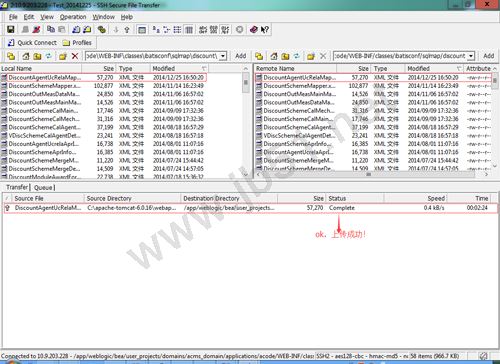Refresh the local pane file list
The width and height of the screenshot is (500, 364).
tap(49, 56)
